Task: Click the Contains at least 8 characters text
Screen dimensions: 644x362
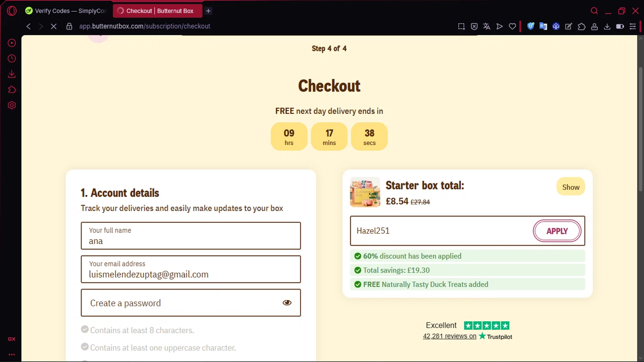Action: pyautogui.click(x=142, y=330)
